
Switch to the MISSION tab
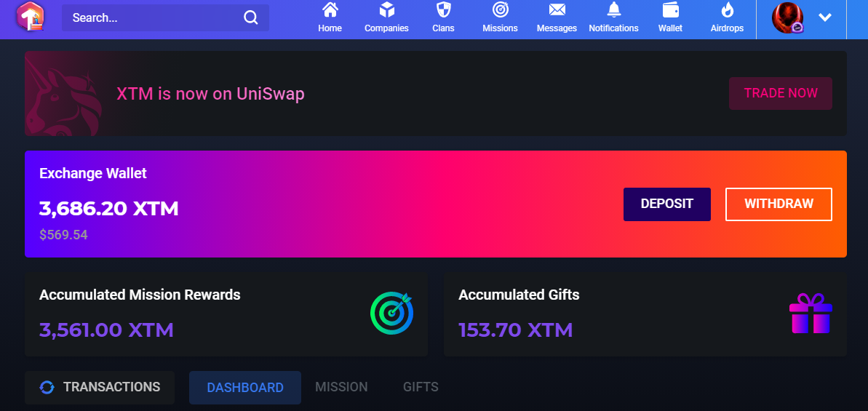341,387
